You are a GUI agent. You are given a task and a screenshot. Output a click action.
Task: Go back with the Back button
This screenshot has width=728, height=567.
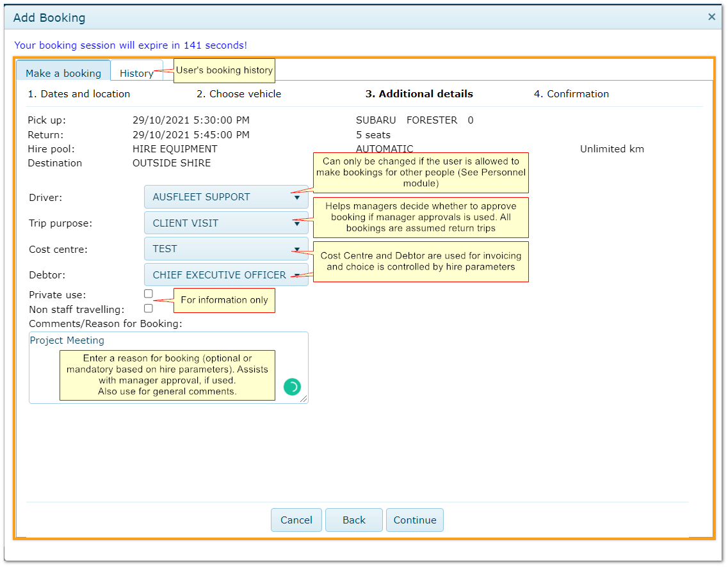353,520
